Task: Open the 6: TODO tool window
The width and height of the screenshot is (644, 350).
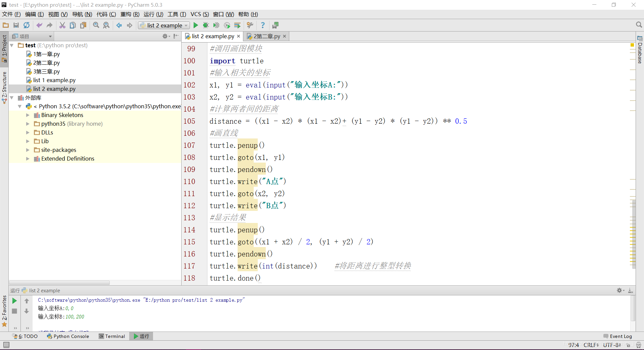Action: pyautogui.click(x=25, y=336)
